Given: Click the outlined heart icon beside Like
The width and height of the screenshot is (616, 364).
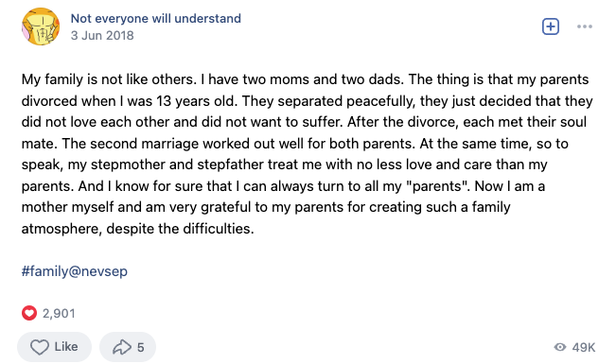Looking at the screenshot, I should [x=40, y=347].
